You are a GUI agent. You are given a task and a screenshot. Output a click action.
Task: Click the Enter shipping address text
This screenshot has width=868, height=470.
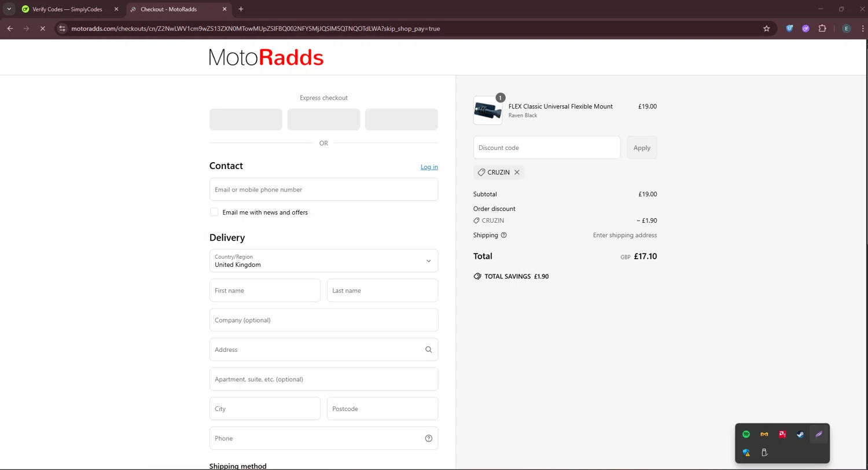[625, 235]
